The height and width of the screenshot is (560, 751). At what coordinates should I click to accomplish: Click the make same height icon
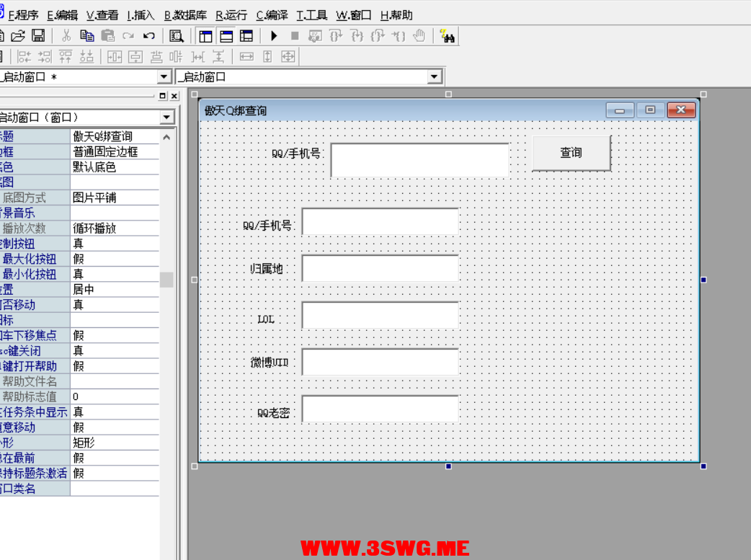(x=267, y=56)
